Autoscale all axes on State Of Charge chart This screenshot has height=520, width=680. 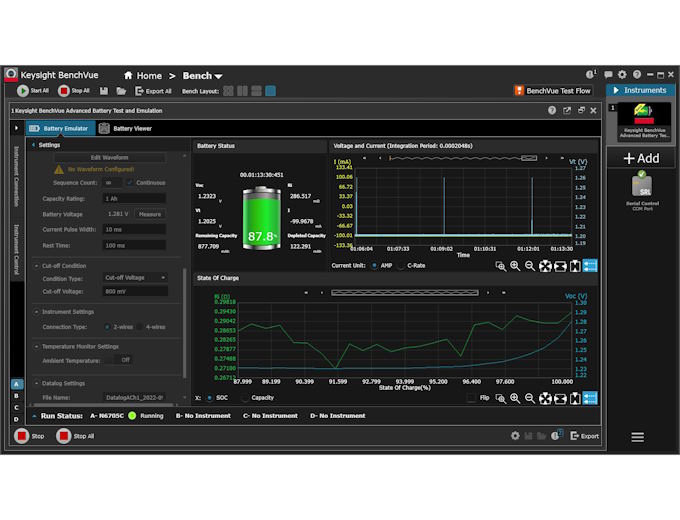(545, 398)
